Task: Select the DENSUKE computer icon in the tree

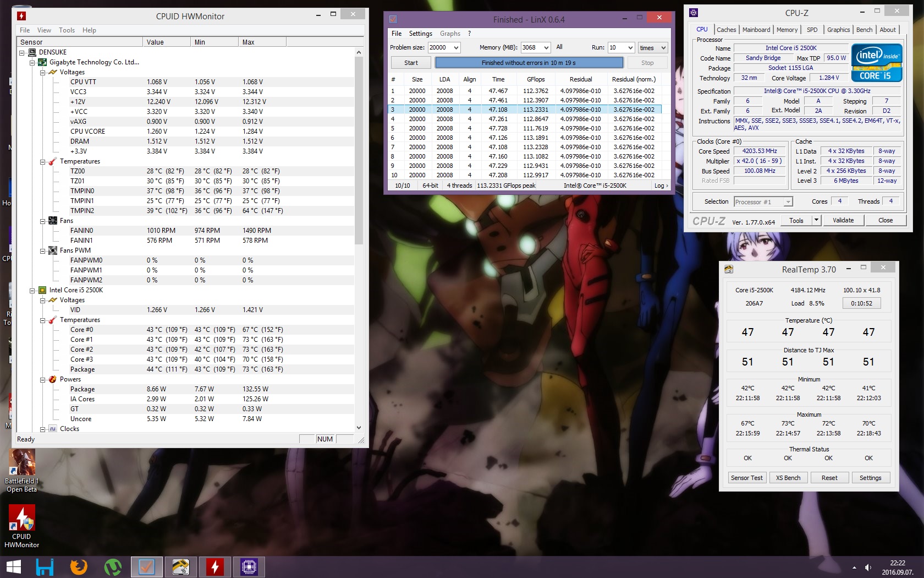Action: [32, 52]
